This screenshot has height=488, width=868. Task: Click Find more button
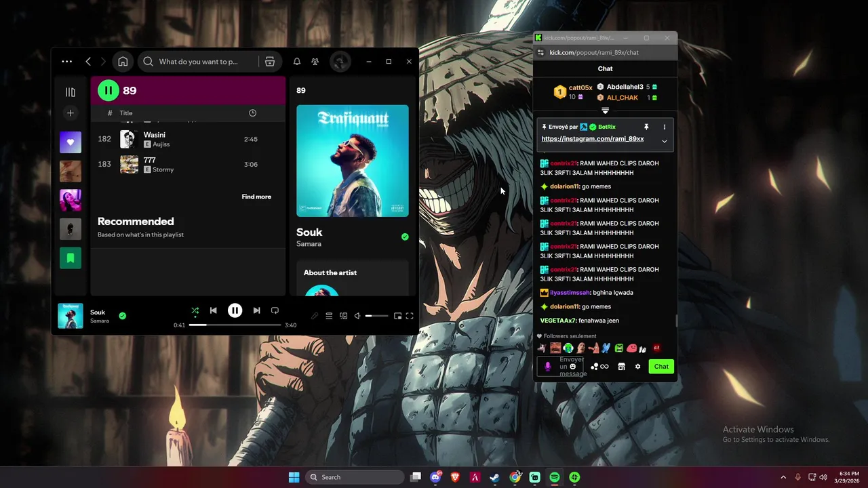click(256, 197)
